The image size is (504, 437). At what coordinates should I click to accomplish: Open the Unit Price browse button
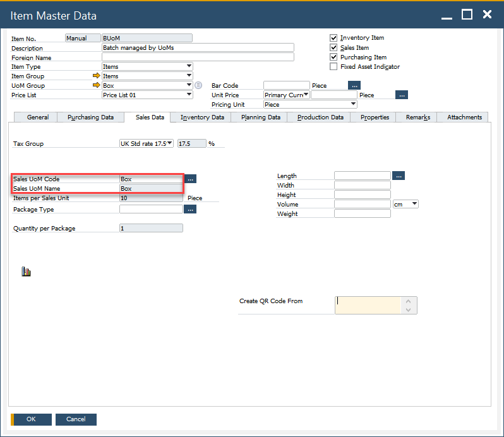[402, 95]
